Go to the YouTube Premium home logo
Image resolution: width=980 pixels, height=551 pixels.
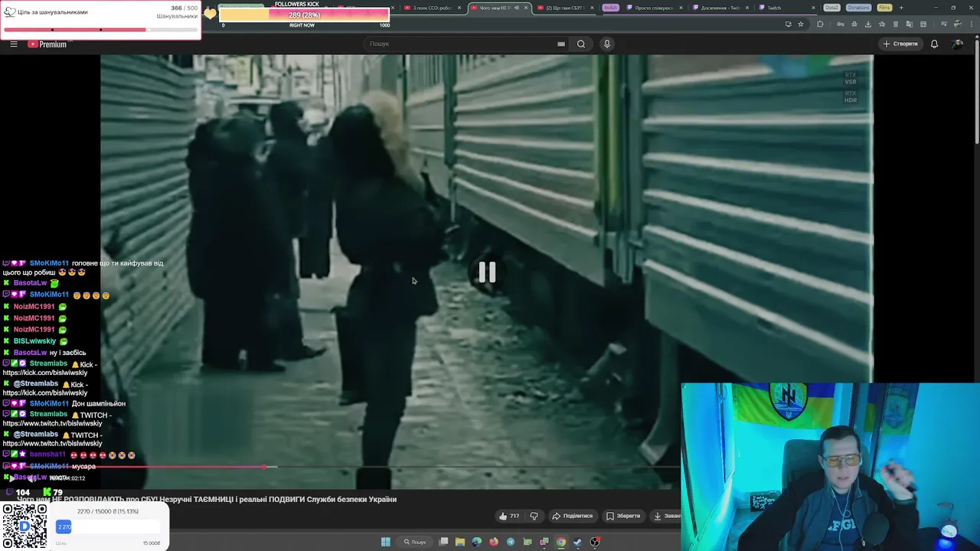47,44
